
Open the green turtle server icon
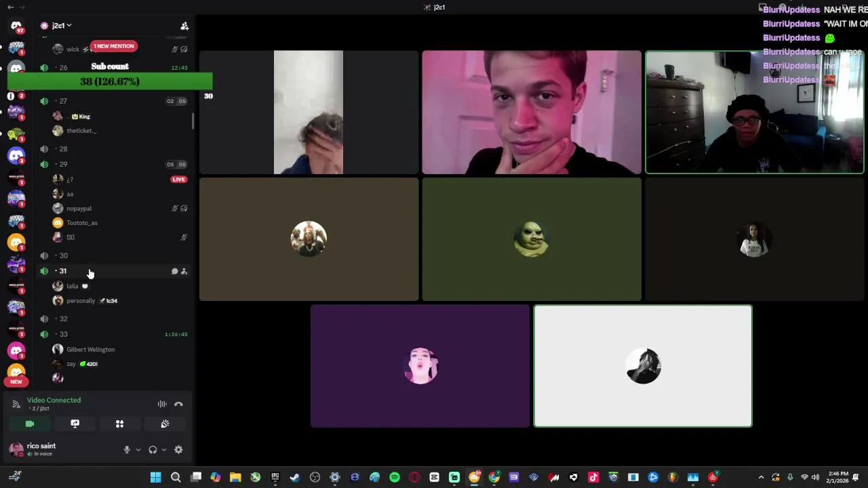tap(16, 134)
